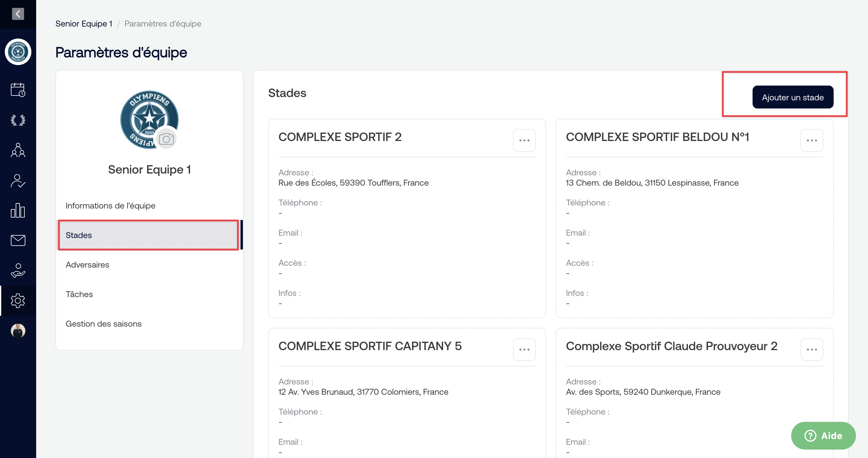Select the Stades menu item
This screenshot has height=458, width=868.
click(149, 235)
